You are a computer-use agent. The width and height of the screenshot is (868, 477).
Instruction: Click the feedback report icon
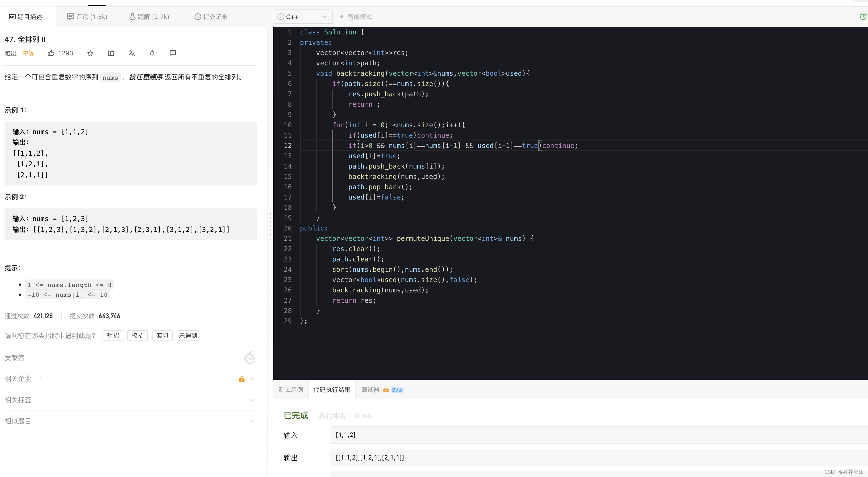coord(173,53)
